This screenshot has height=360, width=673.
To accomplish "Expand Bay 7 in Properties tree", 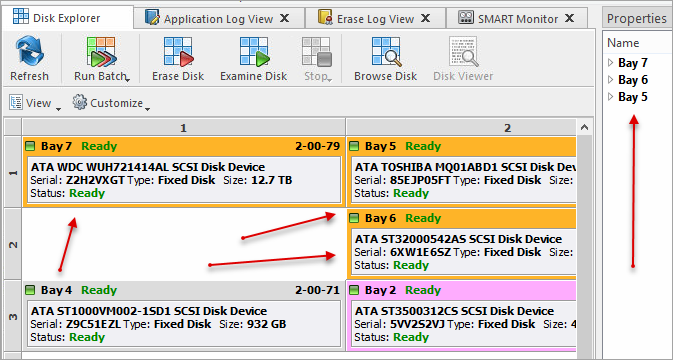I will pyautogui.click(x=611, y=63).
